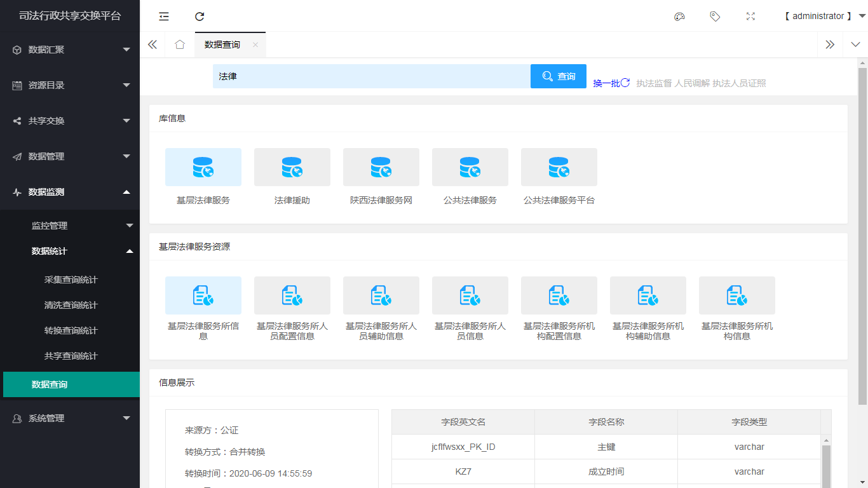Click the 来源方：公证 text
868x488 pixels.
[212, 430]
